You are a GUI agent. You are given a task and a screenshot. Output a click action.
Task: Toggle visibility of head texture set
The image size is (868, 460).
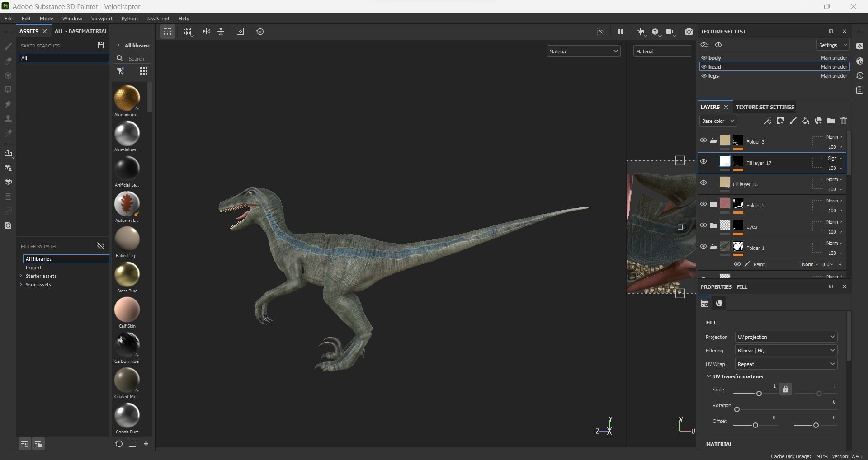(x=704, y=67)
